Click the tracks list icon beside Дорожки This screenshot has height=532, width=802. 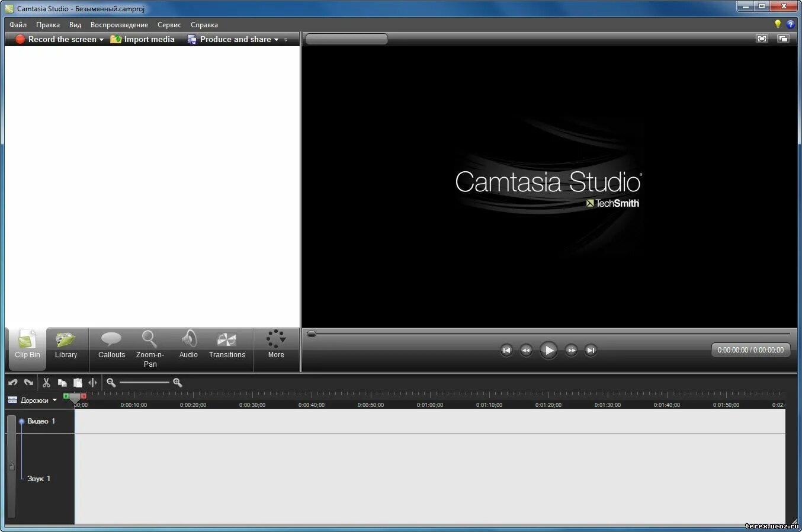click(x=12, y=400)
